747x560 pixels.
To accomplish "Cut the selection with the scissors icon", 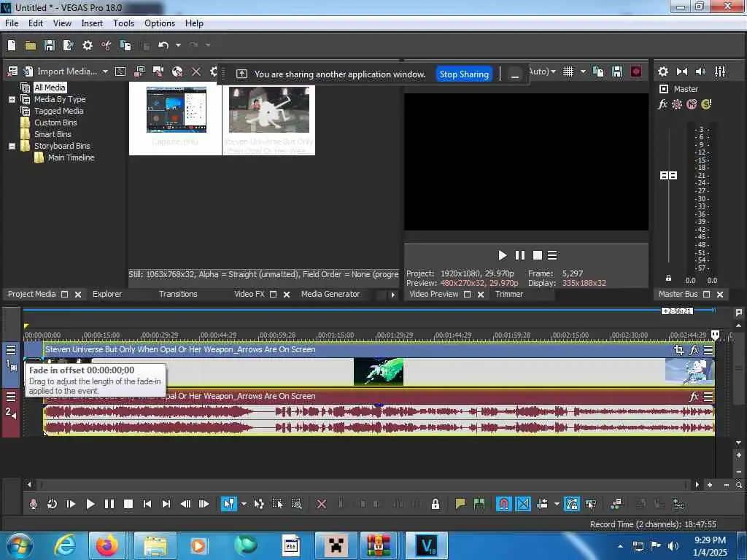I will click(x=107, y=45).
